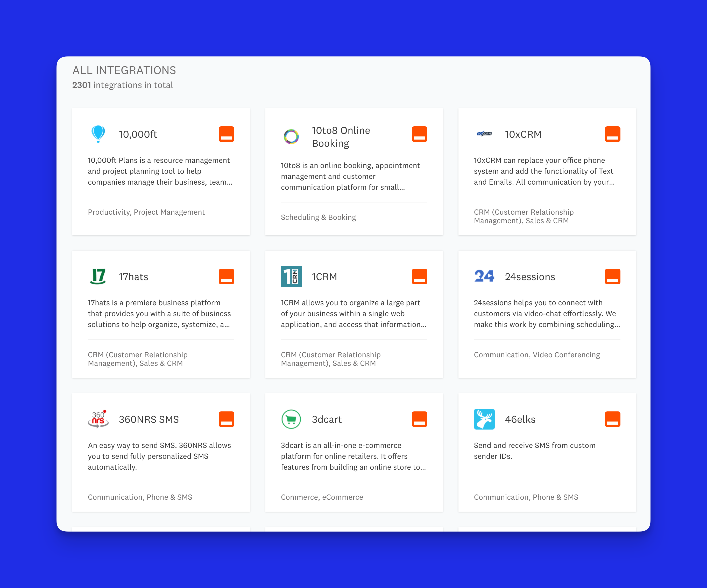Click the 46elks moose logo icon
This screenshot has width=707, height=588.
(x=484, y=419)
